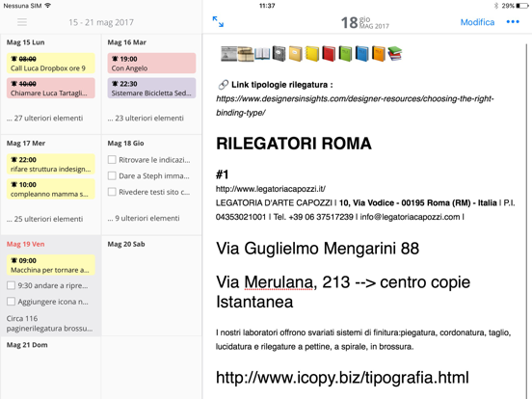Tap the phone number +39 06 37517239
This screenshot has height=399, width=532.
321,217
